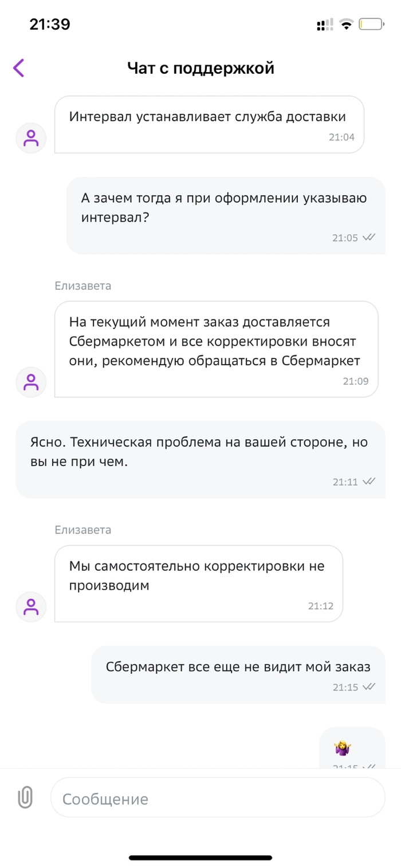Tap the shrugging woman emoji message
Image resolution: width=401 pixels, height=868 pixels.
point(343,749)
